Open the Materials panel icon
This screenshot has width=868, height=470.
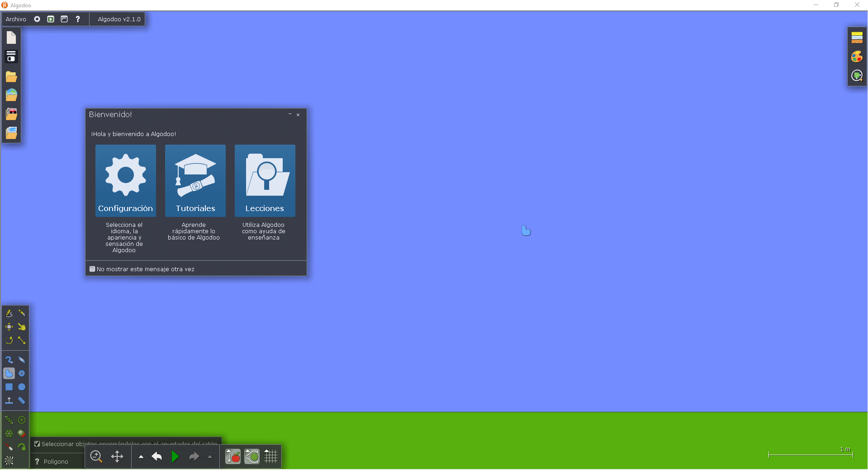[857, 38]
